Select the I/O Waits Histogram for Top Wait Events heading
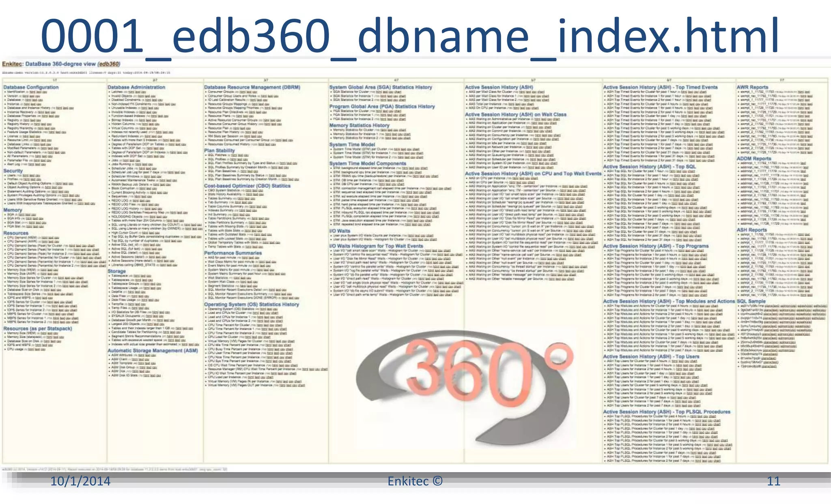 pyautogui.click(x=376, y=246)
